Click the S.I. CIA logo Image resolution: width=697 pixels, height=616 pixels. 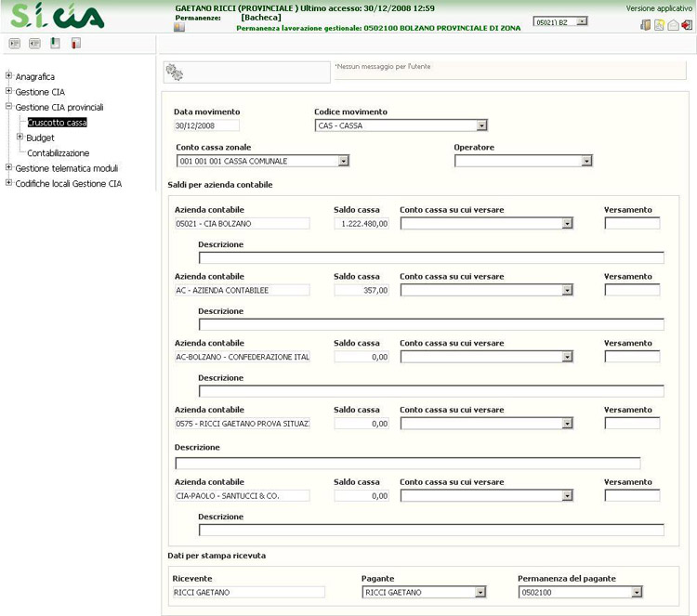pyautogui.click(x=58, y=16)
